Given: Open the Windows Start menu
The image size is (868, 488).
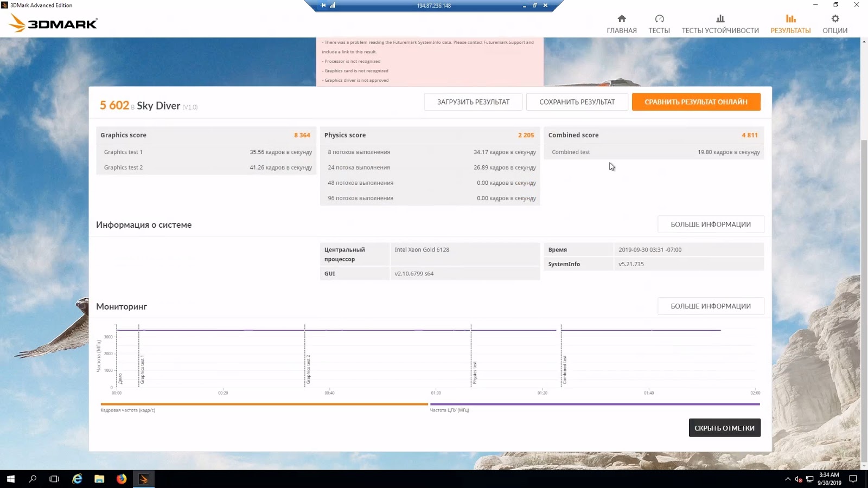Looking at the screenshot, I should pos(11,479).
